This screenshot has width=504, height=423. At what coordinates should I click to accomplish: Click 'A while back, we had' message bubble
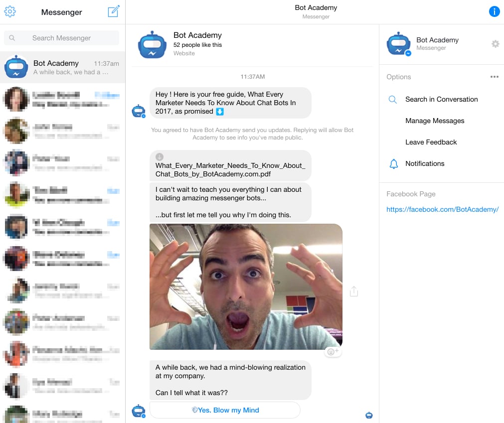pos(230,380)
